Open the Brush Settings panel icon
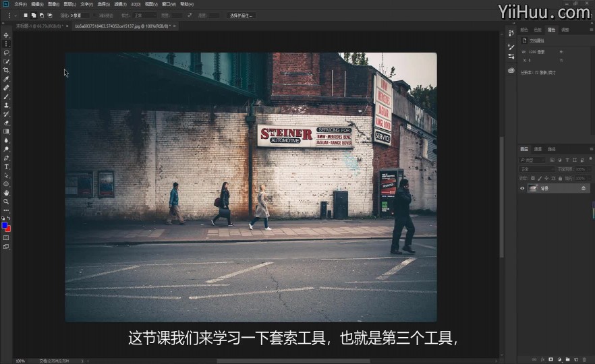This screenshot has height=364, width=595. (511, 47)
